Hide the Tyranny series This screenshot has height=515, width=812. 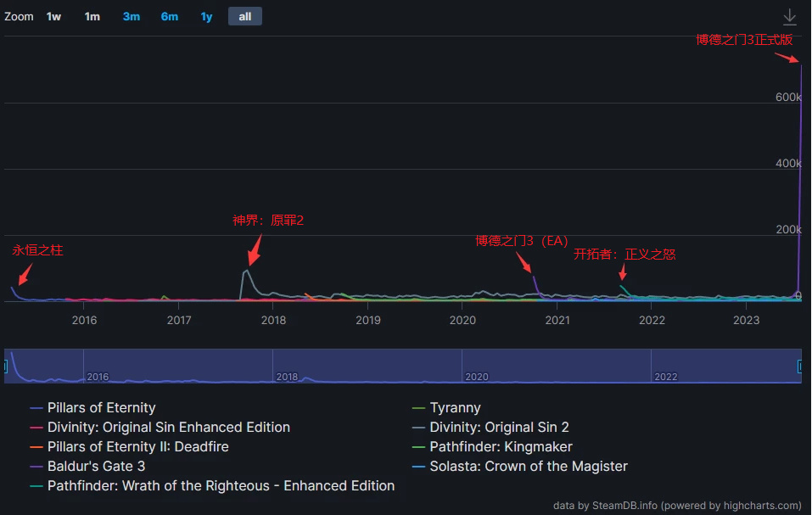[x=446, y=408]
